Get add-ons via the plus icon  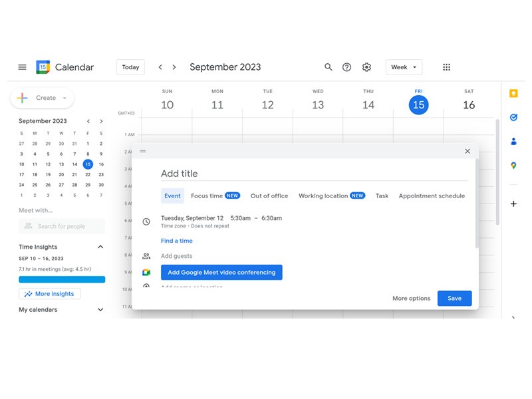click(513, 203)
